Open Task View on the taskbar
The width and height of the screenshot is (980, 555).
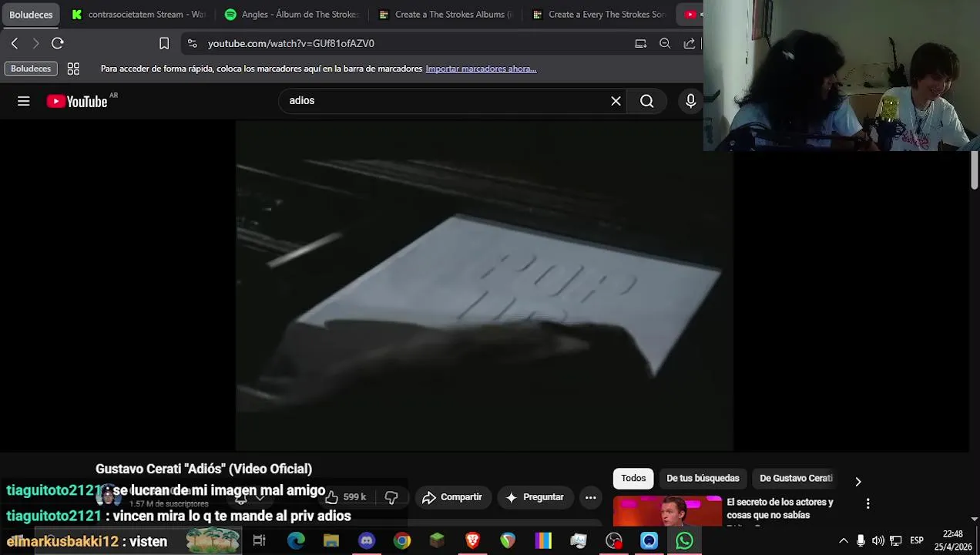[259, 540]
